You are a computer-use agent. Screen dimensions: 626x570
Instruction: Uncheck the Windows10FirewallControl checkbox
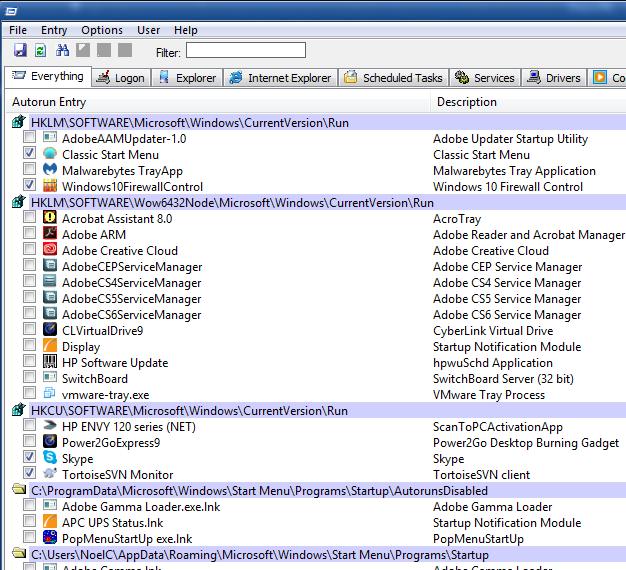pyautogui.click(x=29, y=185)
